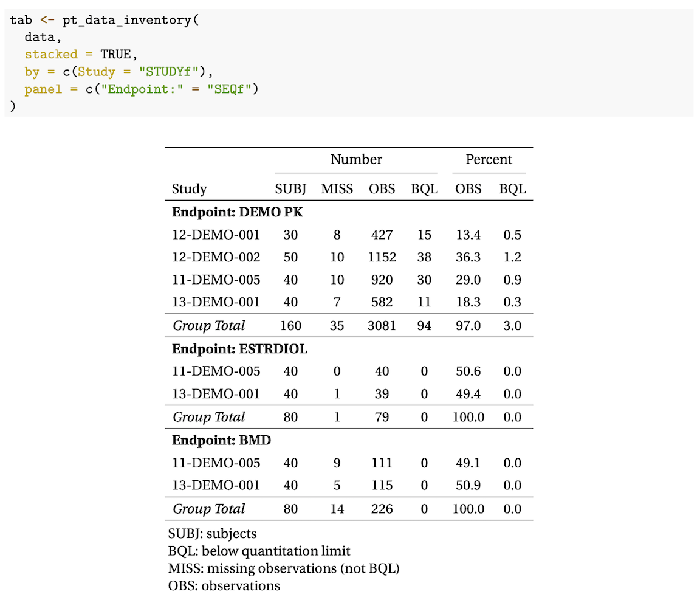Image resolution: width=700 pixels, height=614 pixels.
Task: Click the 1152 observations cell
Action: tap(382, 258)
